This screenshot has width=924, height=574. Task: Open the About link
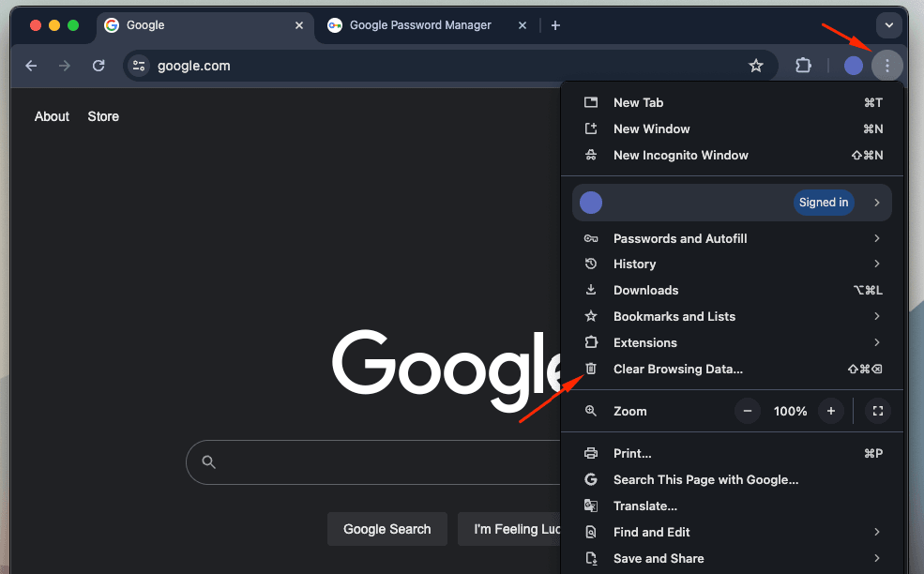click(52, 116)
